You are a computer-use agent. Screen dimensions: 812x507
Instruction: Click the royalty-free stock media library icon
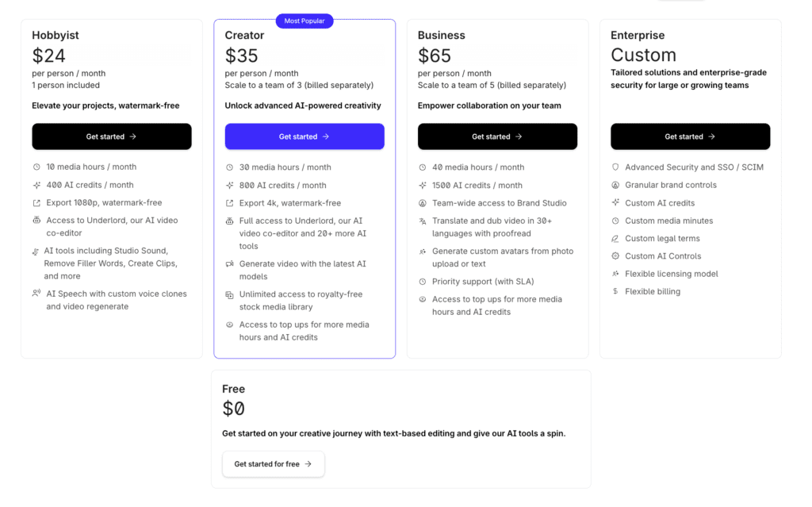click(x=230, y=294)
